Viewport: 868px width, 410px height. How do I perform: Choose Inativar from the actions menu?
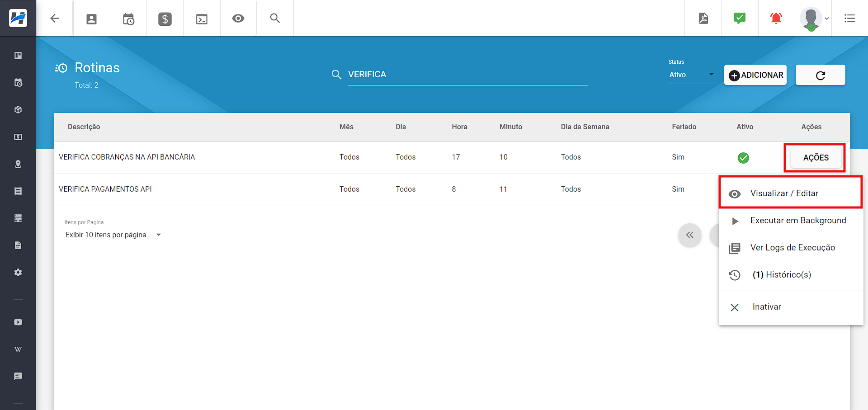(x=791, y=307)
